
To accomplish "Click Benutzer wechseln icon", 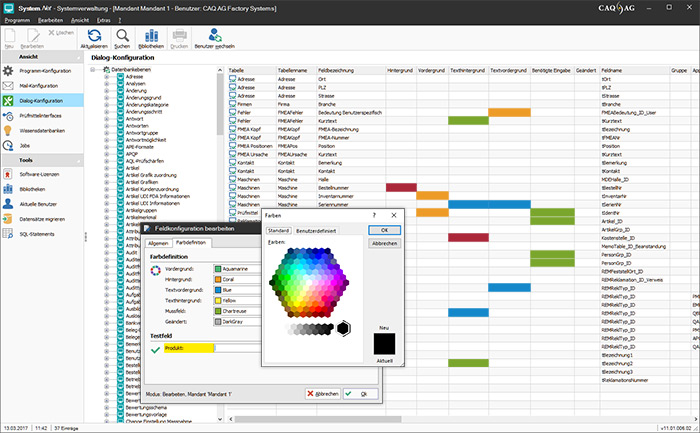I will pyautogui.click(x=217, y=38).
